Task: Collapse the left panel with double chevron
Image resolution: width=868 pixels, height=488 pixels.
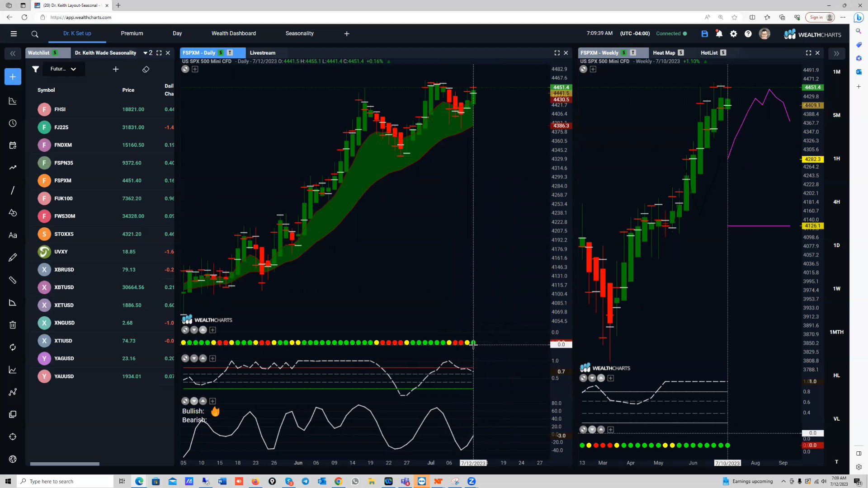Action: pos(13,53)
